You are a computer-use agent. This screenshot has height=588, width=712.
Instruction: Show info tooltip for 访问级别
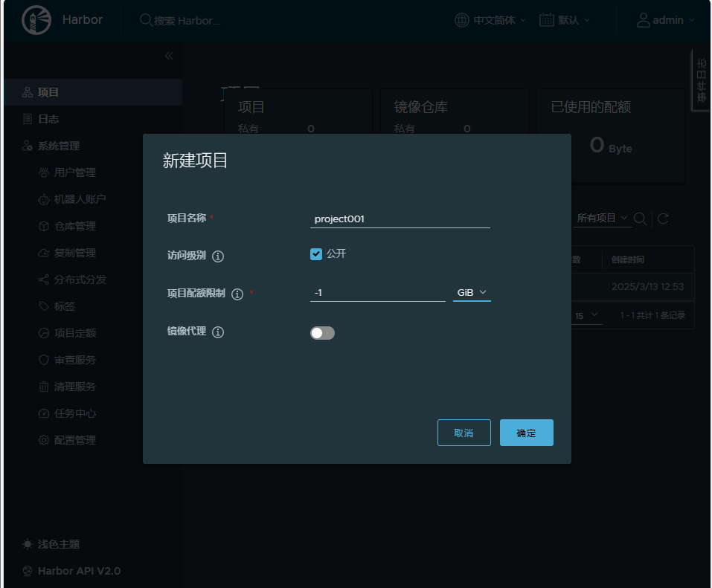218,256
